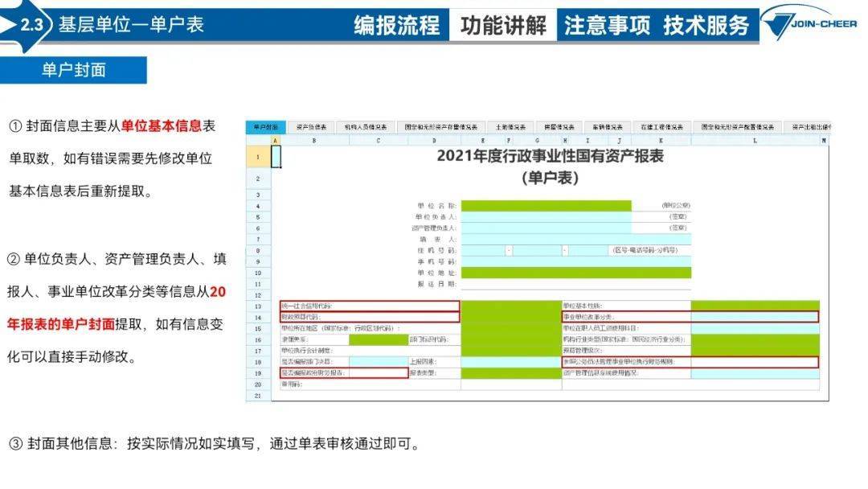Click the 统一社会信用代码 highlighted cell

click(x=370, y=306)
